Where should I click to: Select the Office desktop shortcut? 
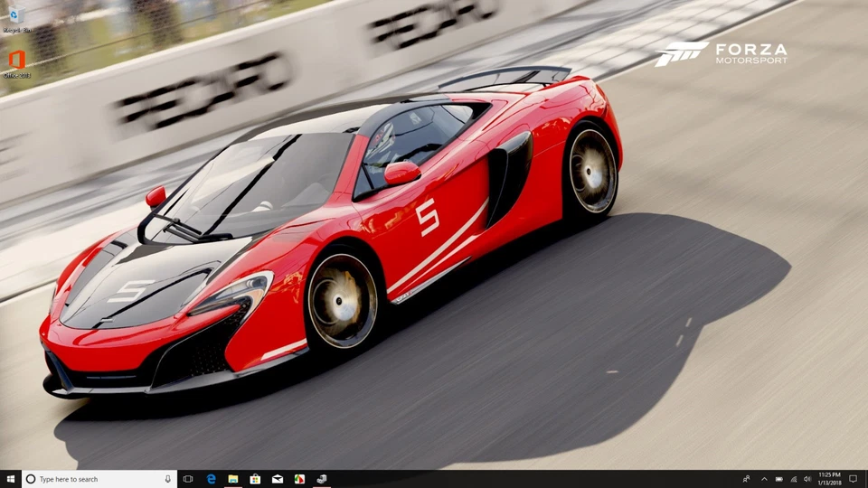(16, 61)
